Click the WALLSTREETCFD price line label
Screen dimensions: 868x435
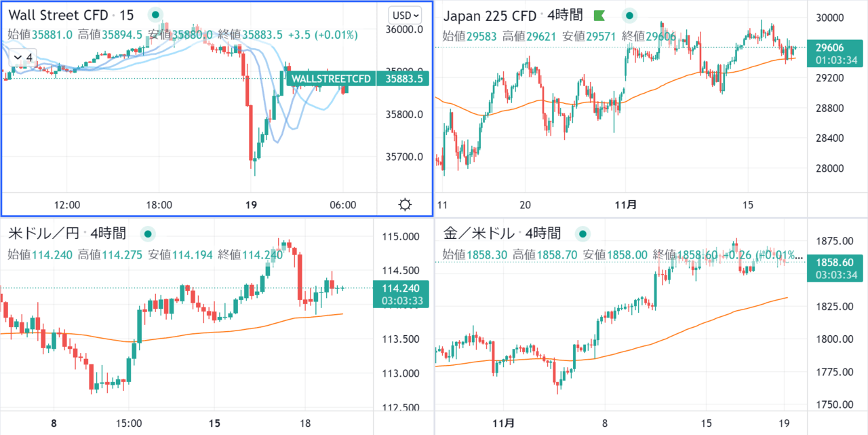coord(332,79)
